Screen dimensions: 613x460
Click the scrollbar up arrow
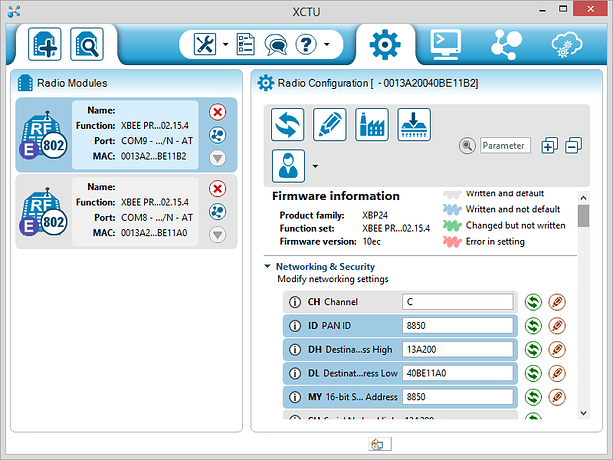[584, 198]
